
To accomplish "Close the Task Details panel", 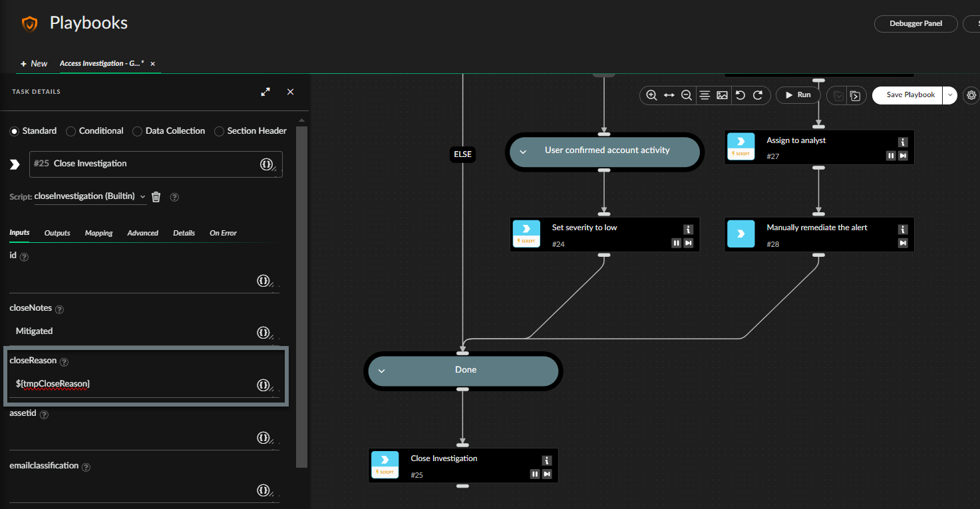I will 290,92.
